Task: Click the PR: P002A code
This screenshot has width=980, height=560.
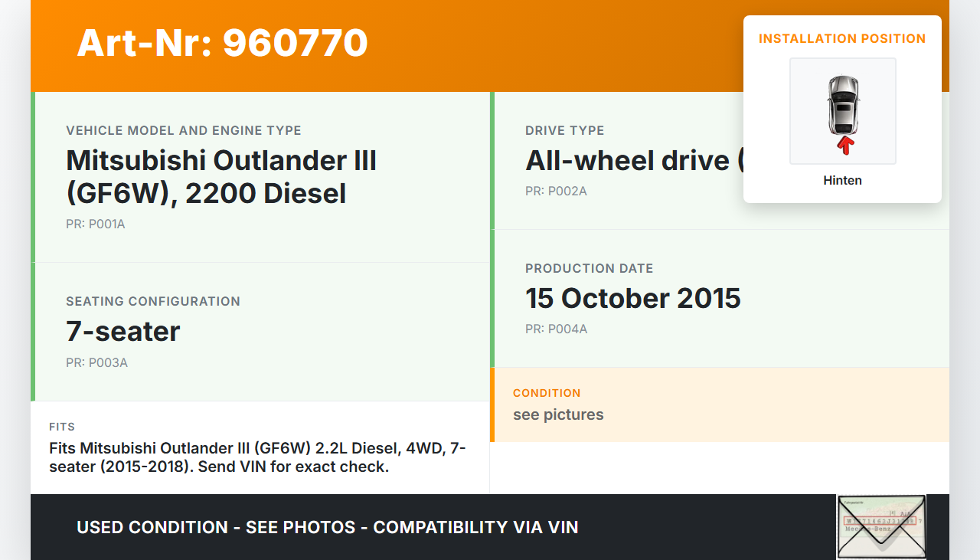Action: click(x=556, y=191)
